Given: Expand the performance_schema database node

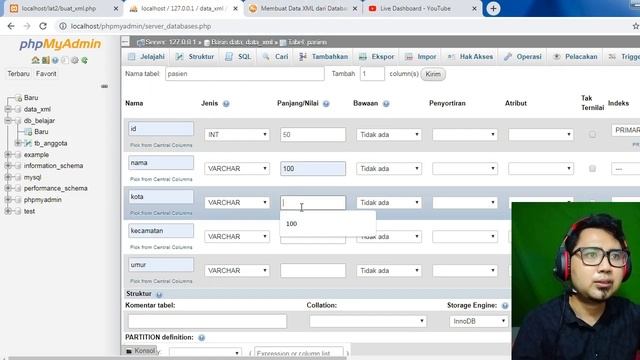Looking at the screenshot, I should click(8, 188).
